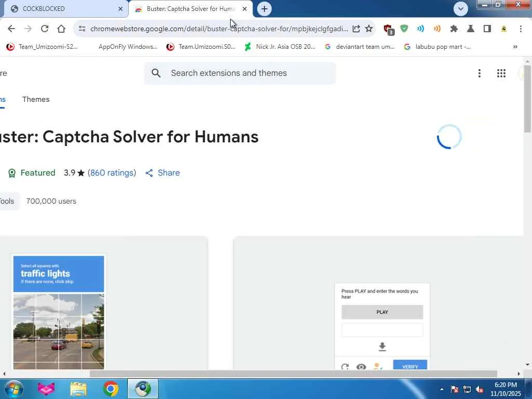Bookmark this page with the star icon
The width and height of the screenshot is (532, 399).
369,29
